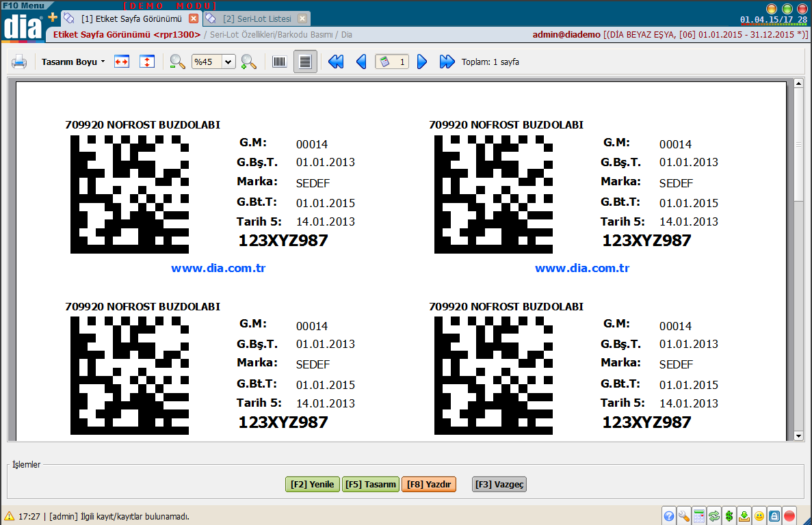Click the dia logo

23,27
